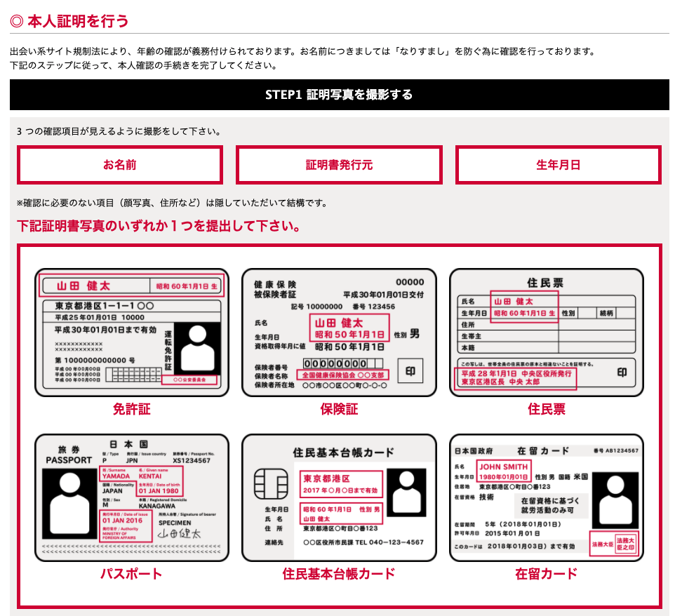Click the 印 stamp mark on the 住民票 sample
Image resolution: width=675 pixels, height=616 pixels.
click(622, 373)
